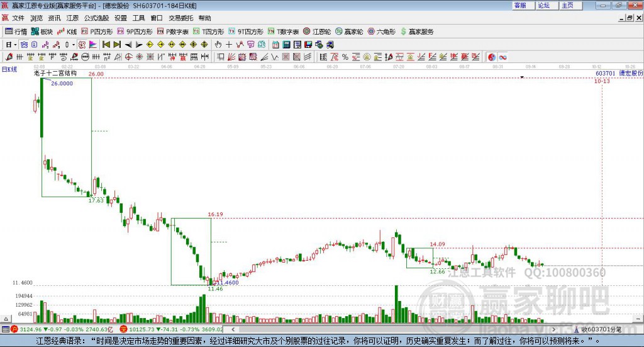Click the 收603701分笔 status entry

tap(598, 329)
